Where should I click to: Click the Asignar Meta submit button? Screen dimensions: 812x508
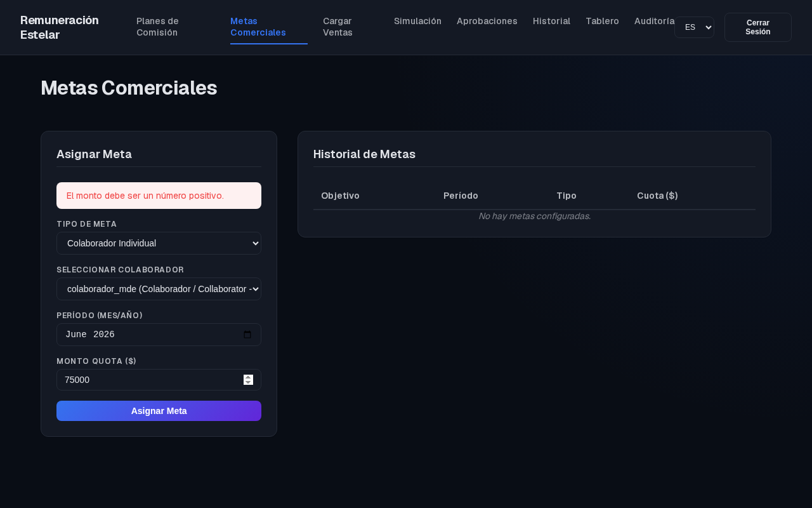159,411
